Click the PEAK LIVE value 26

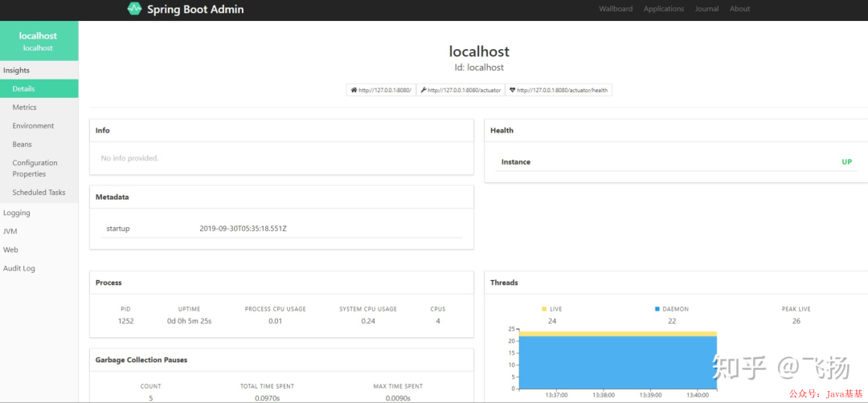pos(796,320)
